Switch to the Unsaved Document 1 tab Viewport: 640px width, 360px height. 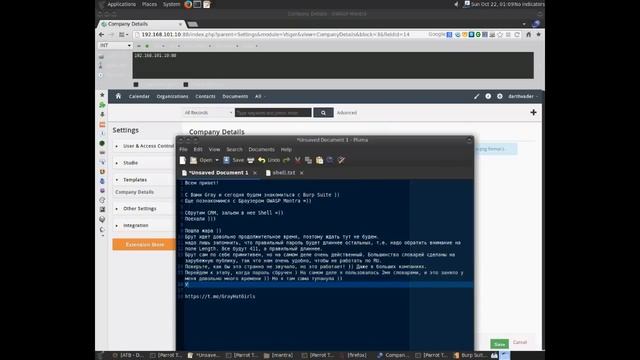click(x=218, y=173)
